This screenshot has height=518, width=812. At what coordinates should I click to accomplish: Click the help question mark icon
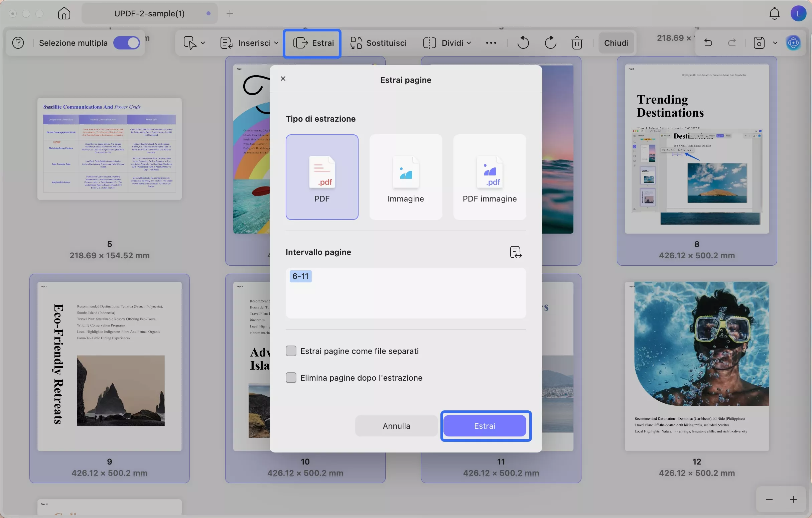coord(18,43)
